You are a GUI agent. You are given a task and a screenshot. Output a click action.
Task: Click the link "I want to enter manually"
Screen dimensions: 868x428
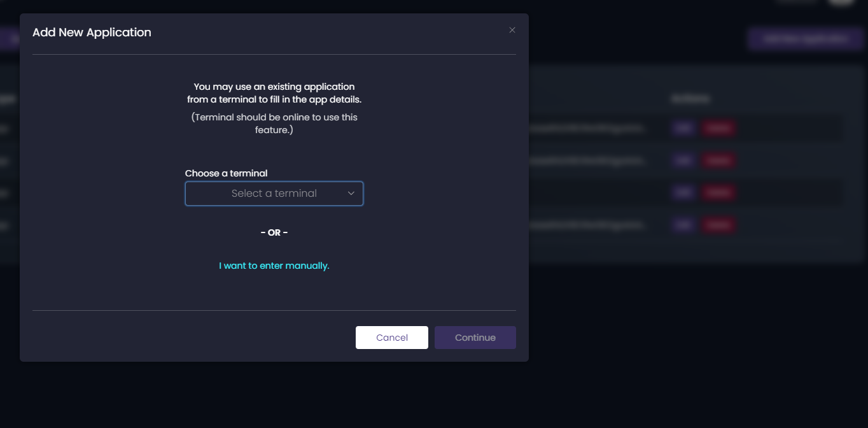274,266
